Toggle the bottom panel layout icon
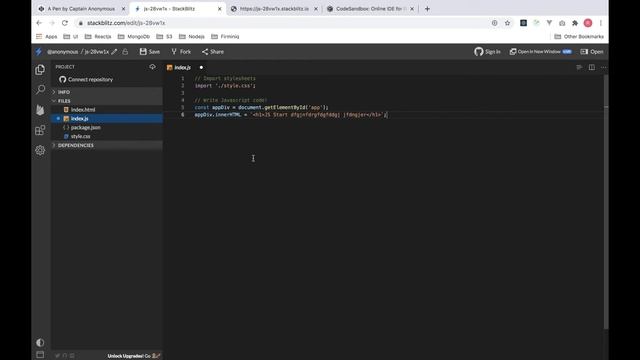The height and width of the screenshot is (360, 640). tap(40, 355)
